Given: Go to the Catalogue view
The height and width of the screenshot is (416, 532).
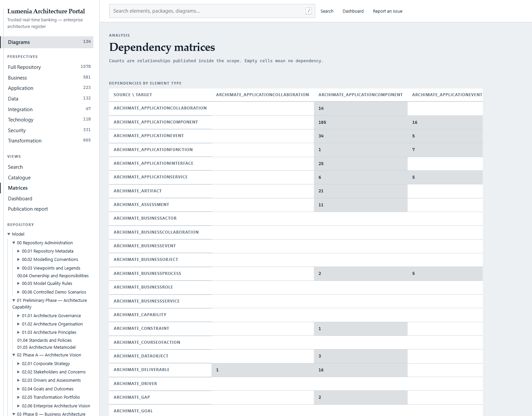Looking at the screenshot, I should point(19,177).
